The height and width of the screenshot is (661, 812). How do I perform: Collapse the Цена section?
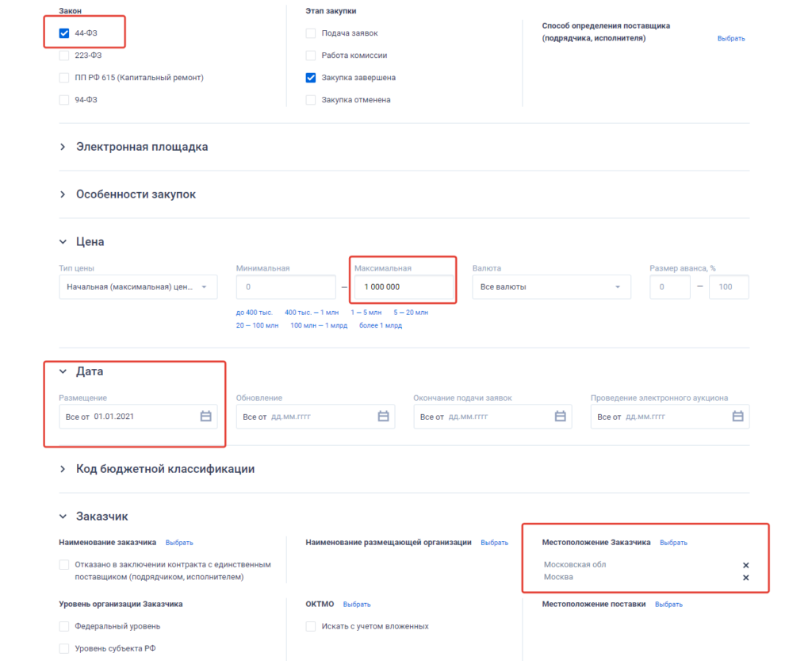click(x=63, y=242)
